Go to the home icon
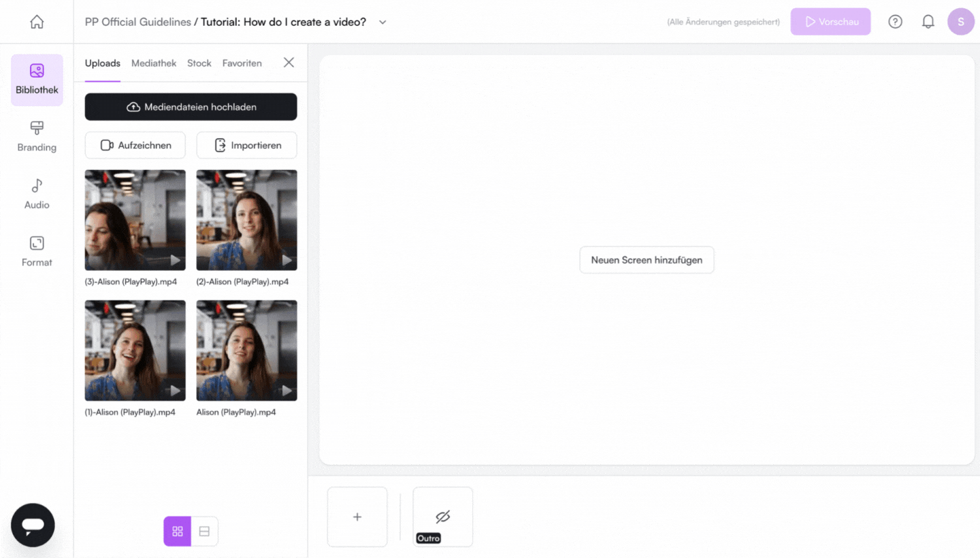This screenshot has width=980, height=558. 37,22
